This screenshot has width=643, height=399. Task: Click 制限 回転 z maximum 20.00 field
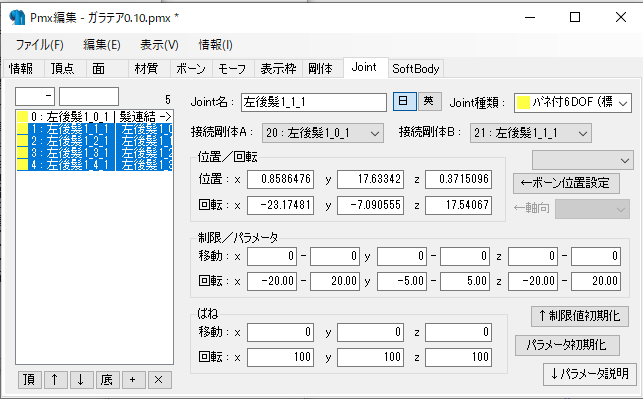(596, 281)
